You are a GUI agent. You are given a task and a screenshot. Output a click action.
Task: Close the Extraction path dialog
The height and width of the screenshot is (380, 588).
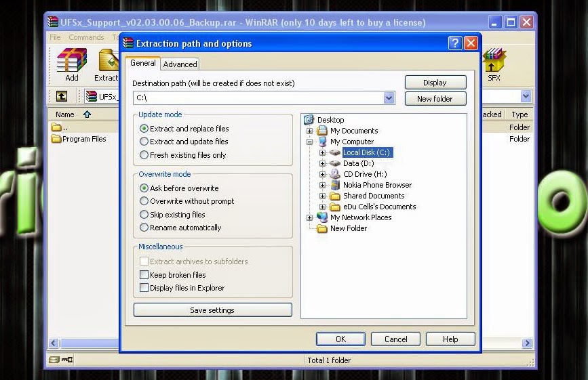(471, 43)
